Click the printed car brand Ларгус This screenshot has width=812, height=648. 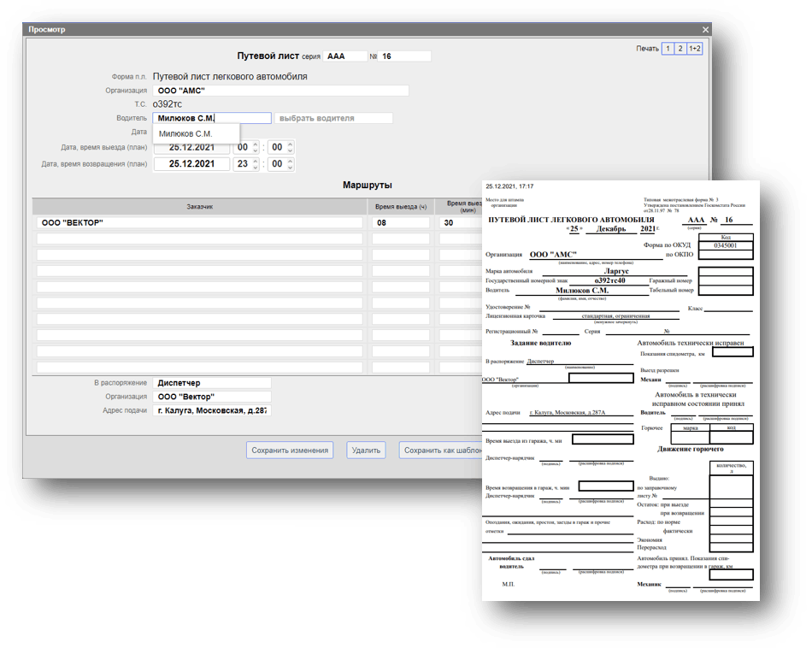pos(615,271)
